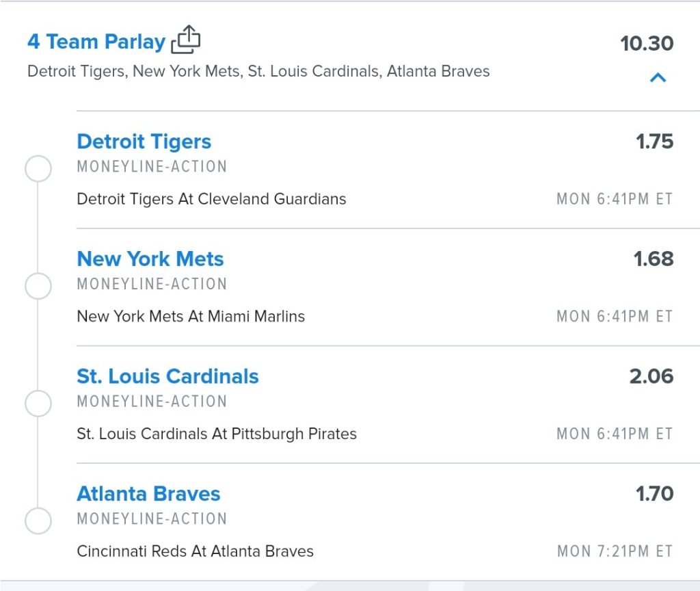Open the St. Louis Cardinals team link
The image size is (700, 591).
167,376
